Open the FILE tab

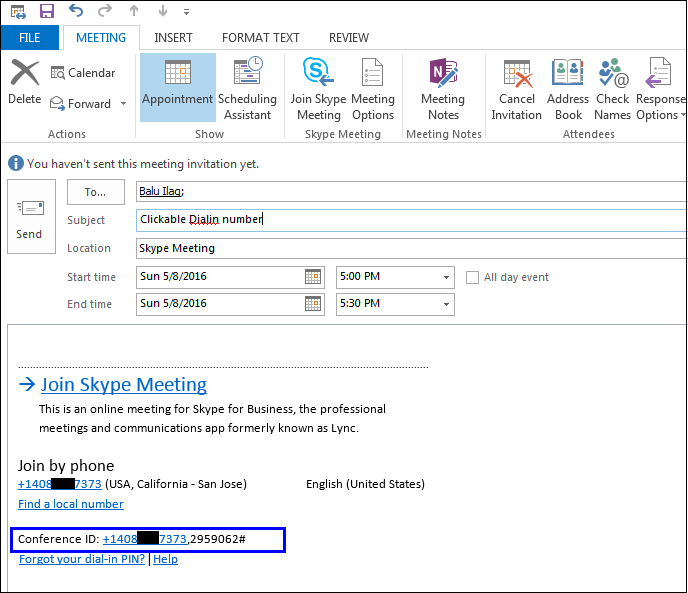pyautogui.click(x=29, y=38)
